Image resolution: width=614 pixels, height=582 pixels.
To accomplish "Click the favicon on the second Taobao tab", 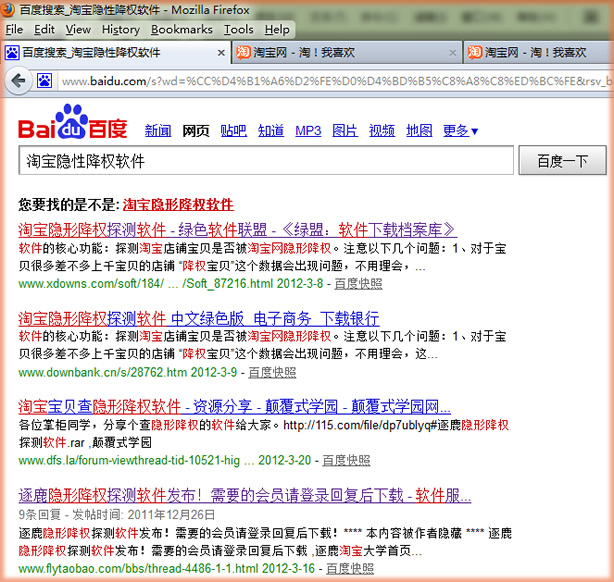I will tap(244, 53).
